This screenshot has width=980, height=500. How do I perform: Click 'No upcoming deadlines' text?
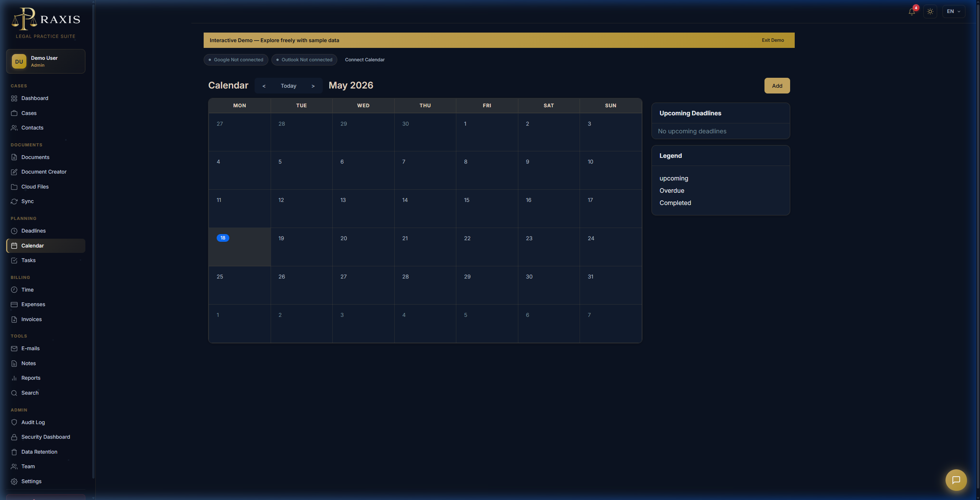point(692,131)
